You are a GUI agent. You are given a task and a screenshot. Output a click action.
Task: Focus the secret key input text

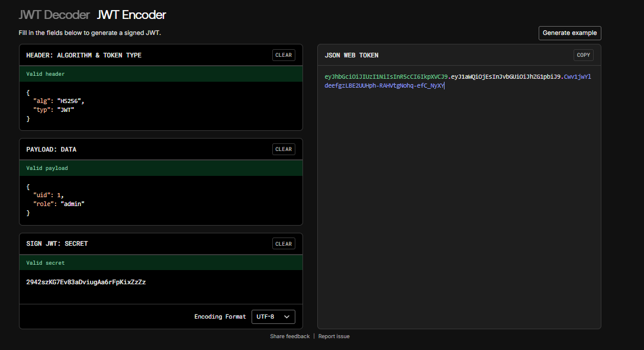point(86,282)
